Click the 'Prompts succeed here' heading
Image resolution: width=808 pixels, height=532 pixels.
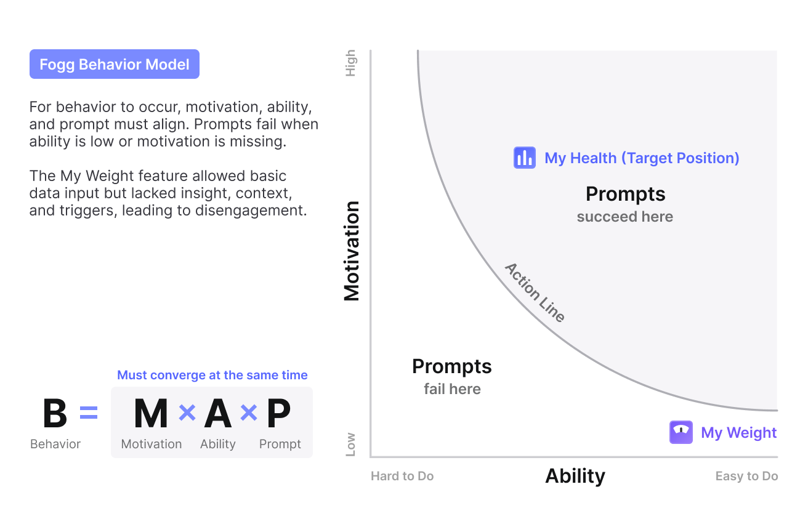pyautogui.click(x=625, y=195)
